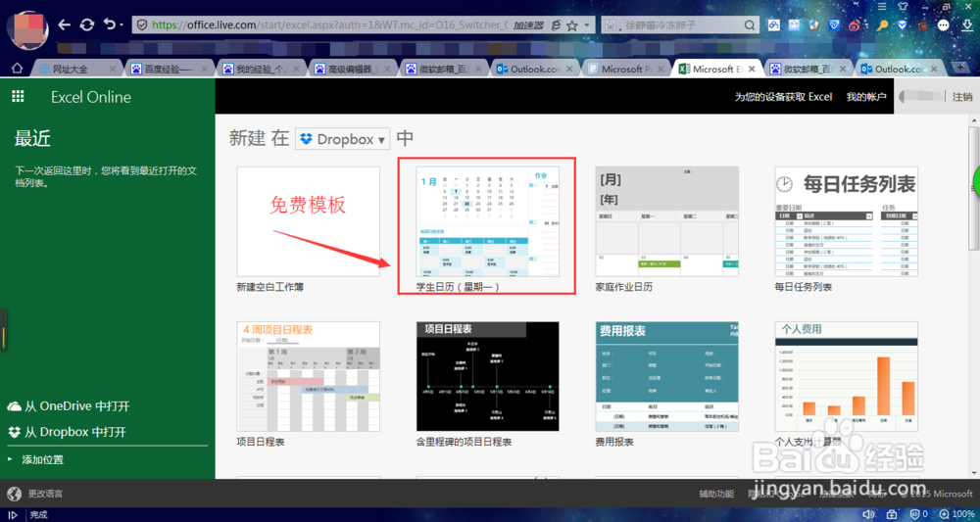Open the Dropbox location dropdown

tap(342, 139)
